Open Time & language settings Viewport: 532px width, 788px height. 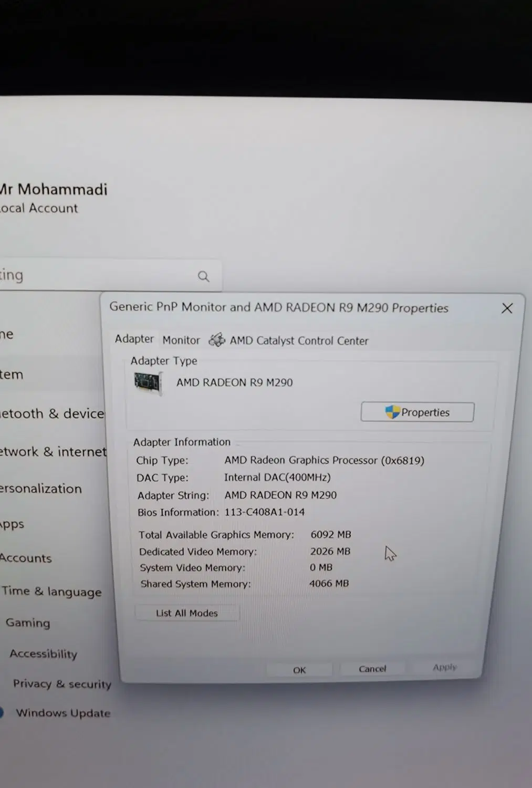point(51,592)
